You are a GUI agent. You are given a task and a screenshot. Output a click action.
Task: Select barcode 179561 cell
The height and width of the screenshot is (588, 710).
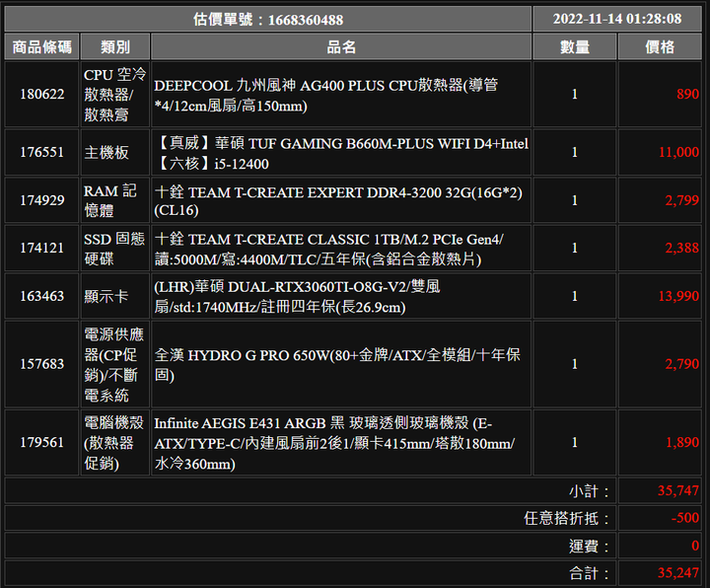pos(41,443)
